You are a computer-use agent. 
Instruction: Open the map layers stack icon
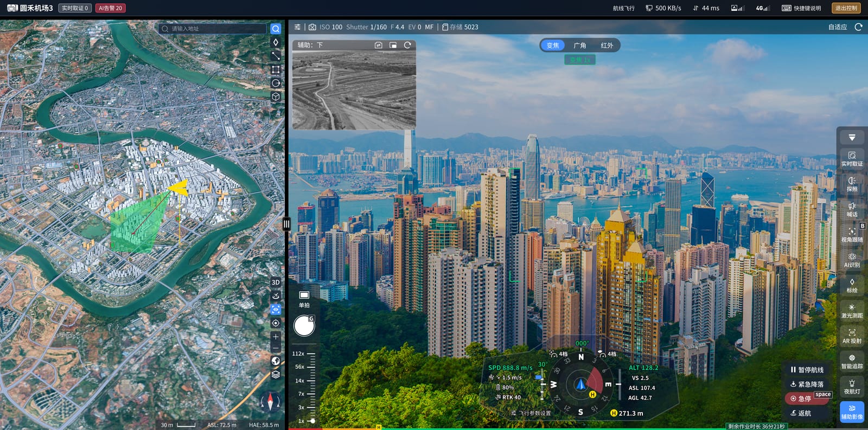coord(276,374)
